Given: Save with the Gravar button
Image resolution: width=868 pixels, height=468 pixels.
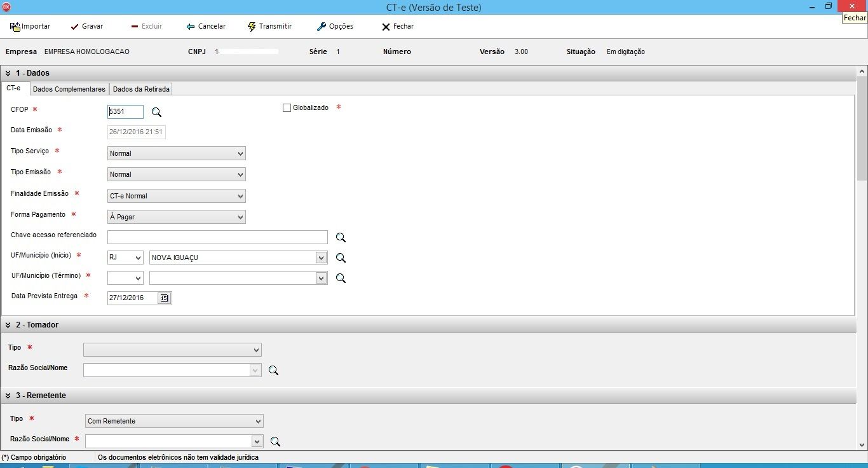Looking at the screenshot, I should (86, 27).
